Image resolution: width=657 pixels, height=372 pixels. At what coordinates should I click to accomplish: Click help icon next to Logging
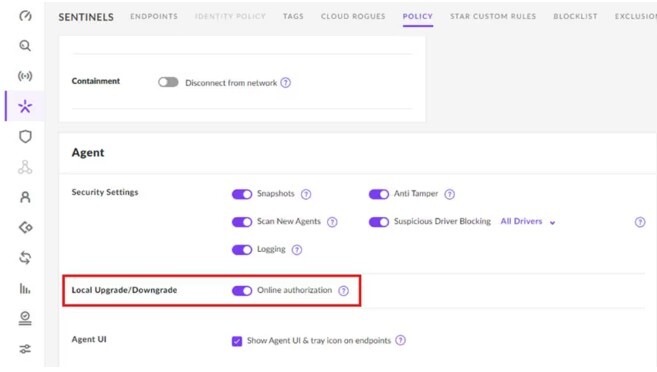tap(297, 250)
